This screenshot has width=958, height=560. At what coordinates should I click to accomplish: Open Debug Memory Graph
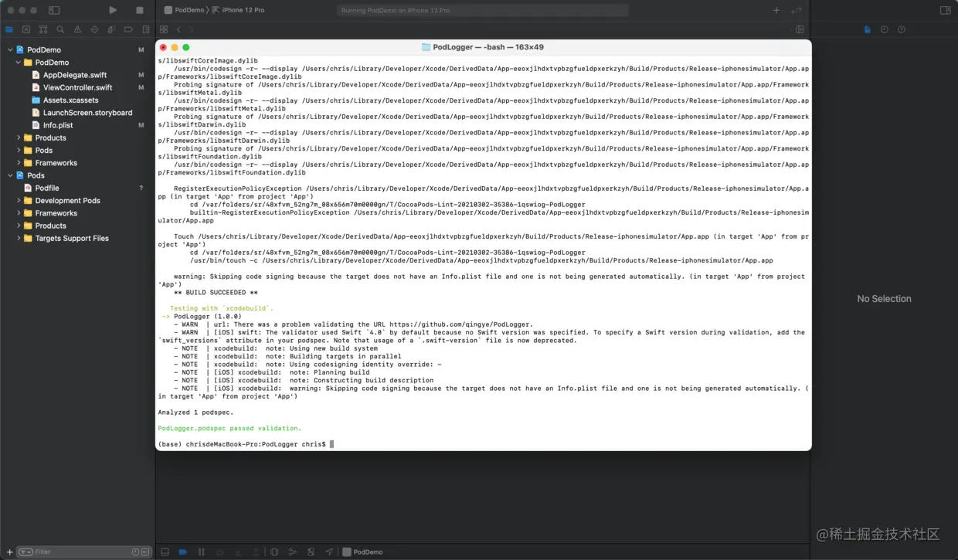pyautogui.click(x=294, y=552)
